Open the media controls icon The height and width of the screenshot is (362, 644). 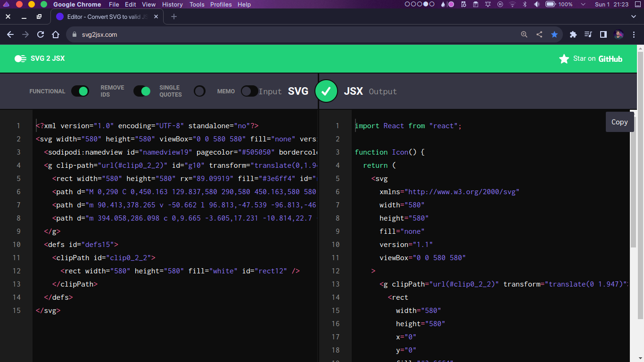tap(588, 34)
